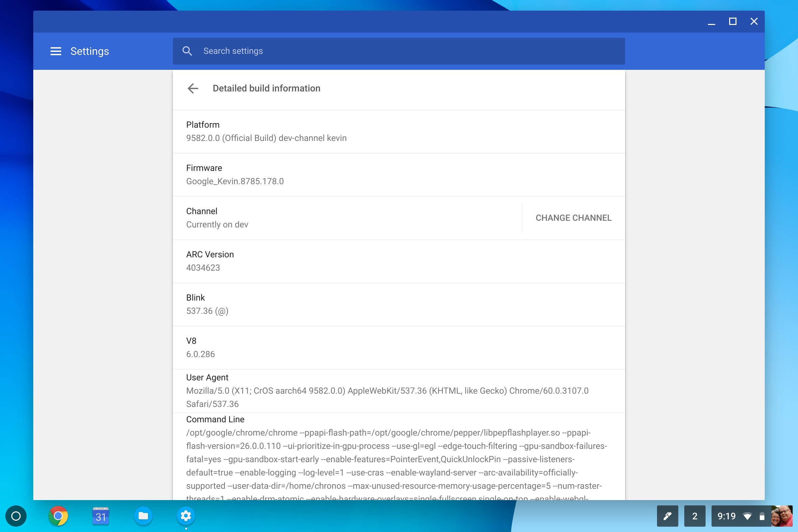Click the 9:19 clock in the status area
Viewport: 798px width, 532px height.
[x=727, y=516]
